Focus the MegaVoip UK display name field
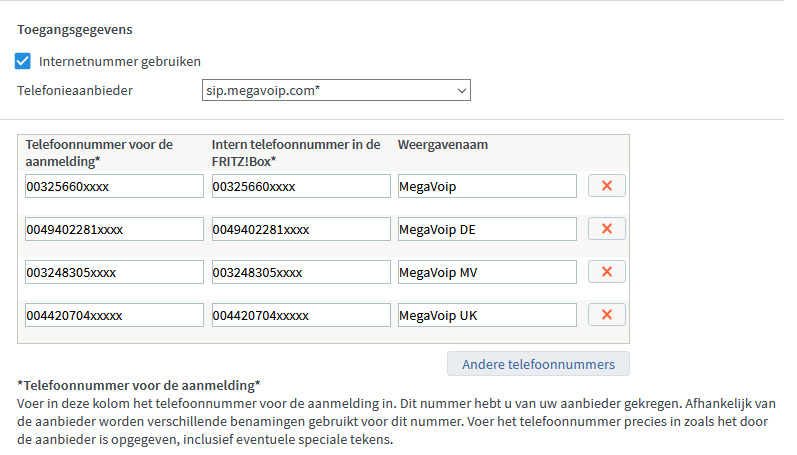The width and height of the screenshot is (797, 455). 487,315
